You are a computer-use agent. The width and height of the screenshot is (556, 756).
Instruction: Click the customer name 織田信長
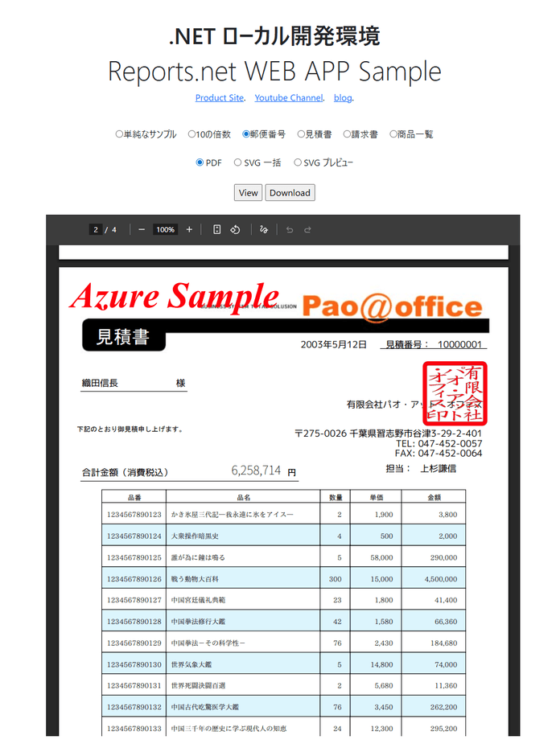[x=100, y=384]
